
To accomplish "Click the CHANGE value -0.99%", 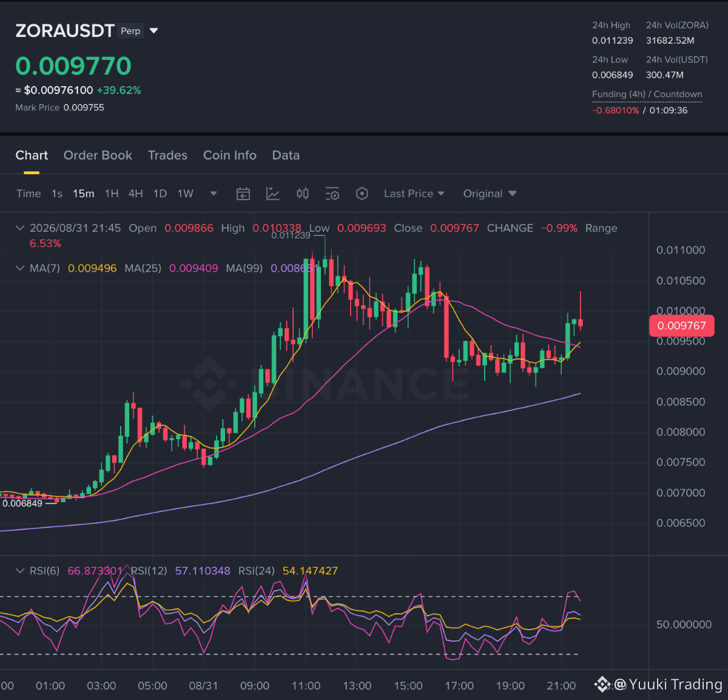I will click(x=559, y=228).
